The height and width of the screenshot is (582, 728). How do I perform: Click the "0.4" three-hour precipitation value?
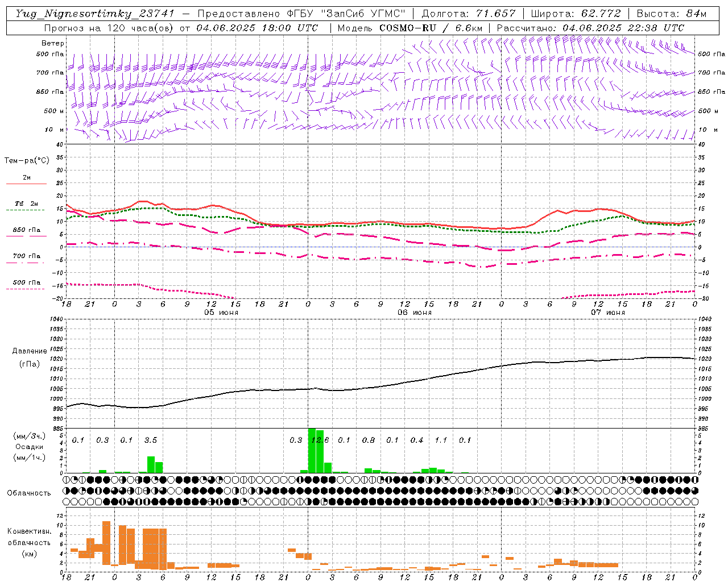click(x=417, y=440)
